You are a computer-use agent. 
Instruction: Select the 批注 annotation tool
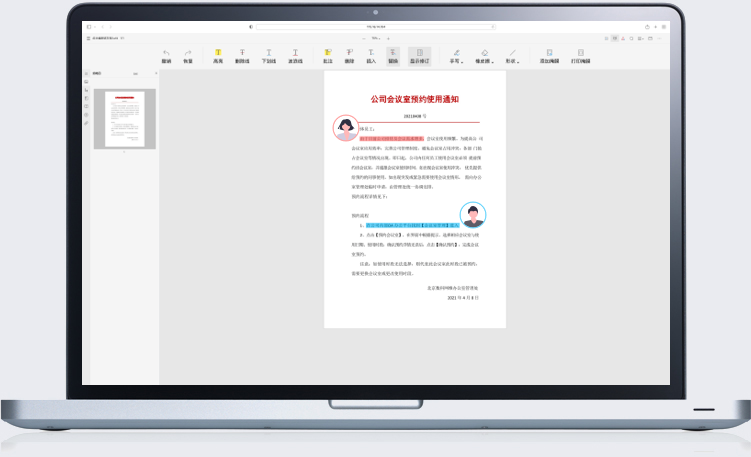(x=327, y=52)
